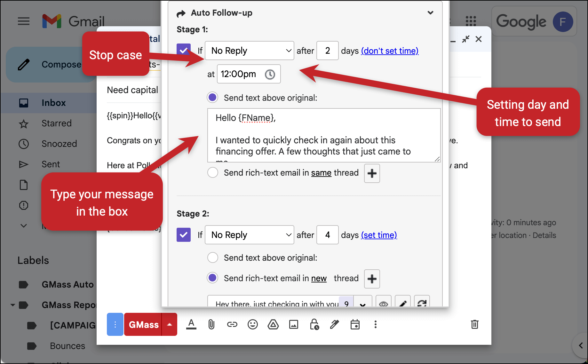This screenshot has height=364, width=588.
Task: Add rich-text email plus button for Stage 2
Action: coord(372,279)
